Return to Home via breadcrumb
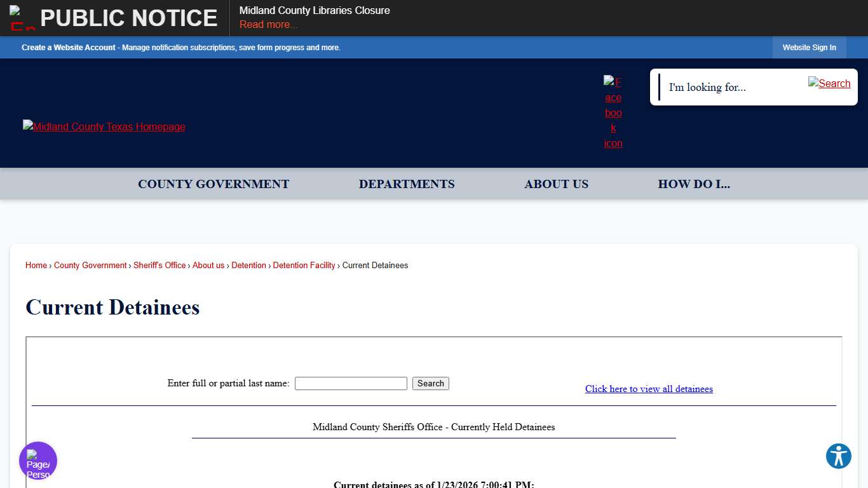868x488 pixels. (x=36, y=265)
